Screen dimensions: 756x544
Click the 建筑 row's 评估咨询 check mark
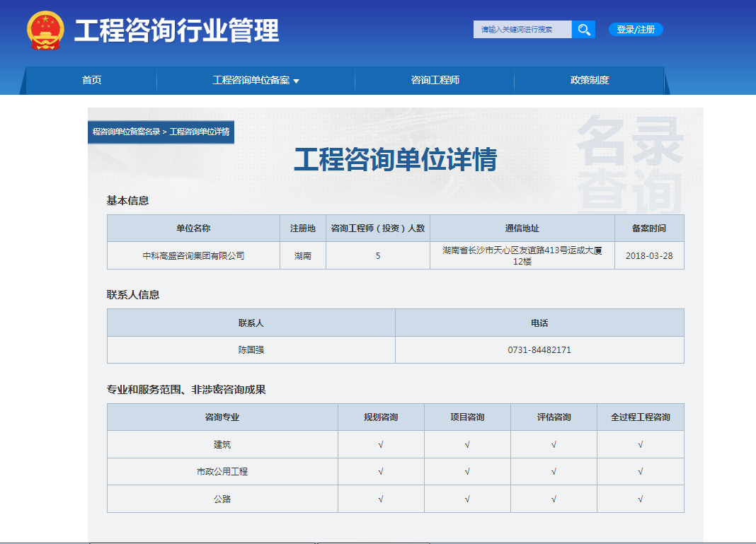(x=554, y=445)
